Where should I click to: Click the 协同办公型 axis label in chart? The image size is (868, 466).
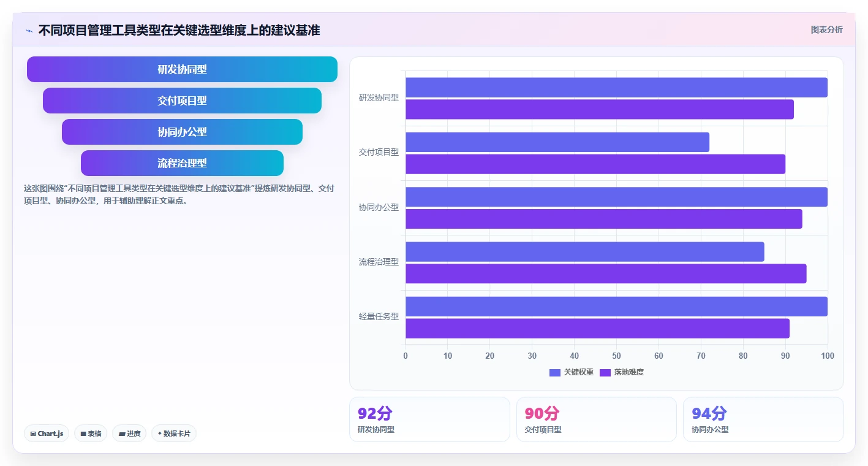[x=379, y=207]
